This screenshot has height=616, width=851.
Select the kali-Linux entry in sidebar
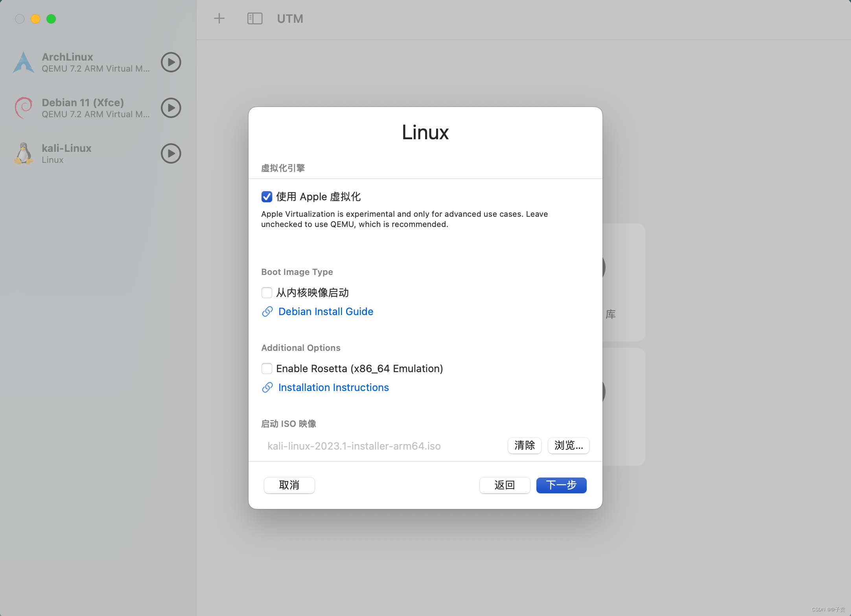(x=98, y=153)
